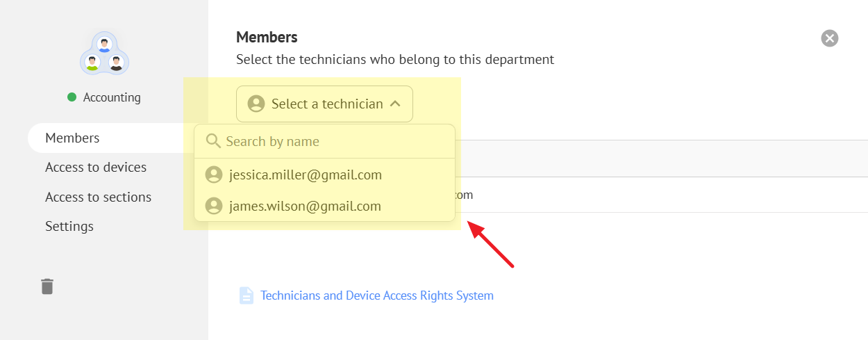Focus the Search by name field
868x340 pixels.
333,142
